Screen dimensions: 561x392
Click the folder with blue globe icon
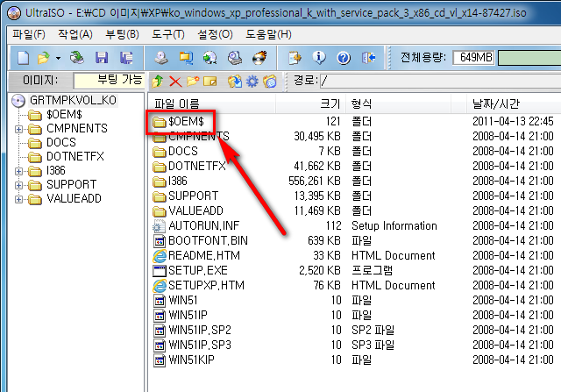point(270,82)
